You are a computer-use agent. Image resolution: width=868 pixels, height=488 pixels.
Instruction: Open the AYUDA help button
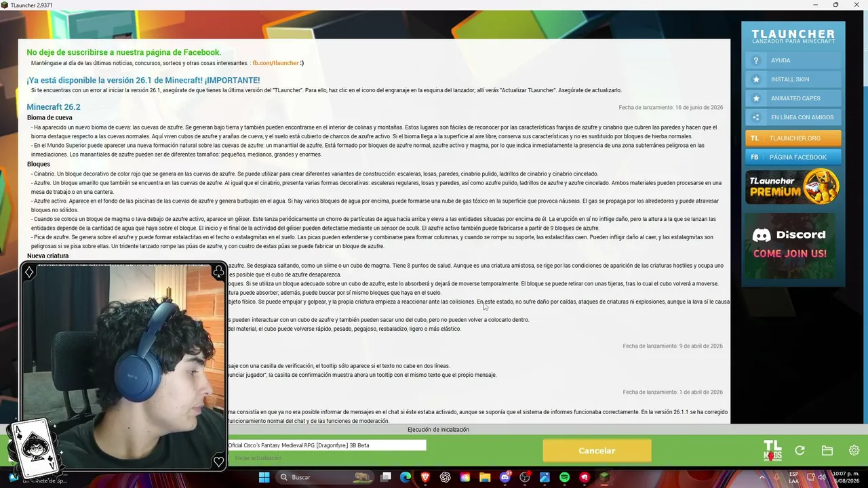click(x=793, y=60)
